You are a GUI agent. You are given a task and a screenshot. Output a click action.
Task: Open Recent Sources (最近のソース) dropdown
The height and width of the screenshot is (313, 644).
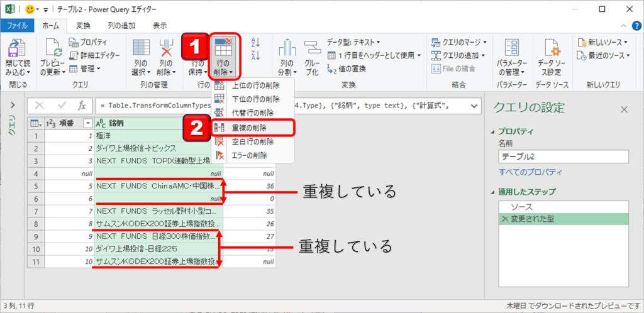tap(603, 55)
